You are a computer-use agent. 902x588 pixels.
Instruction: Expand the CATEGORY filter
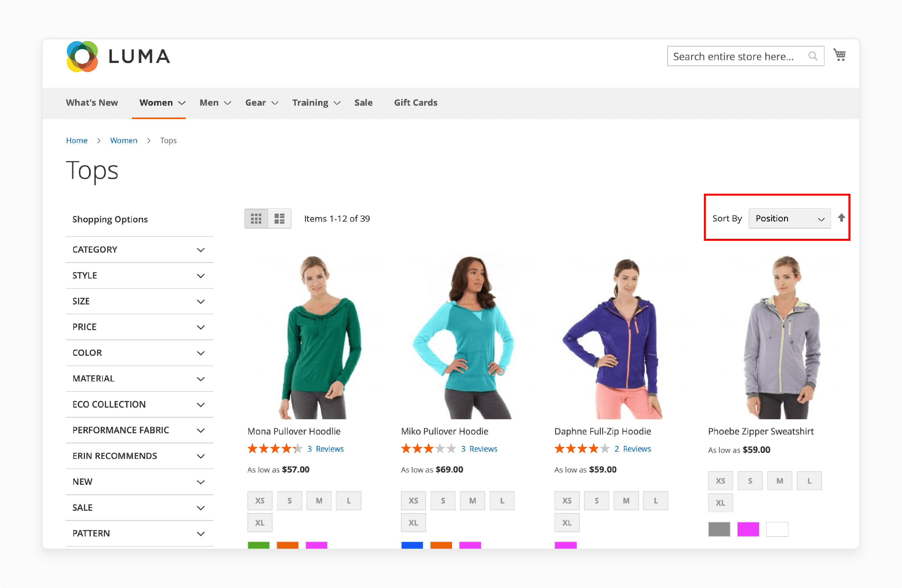tap(139, 250)
